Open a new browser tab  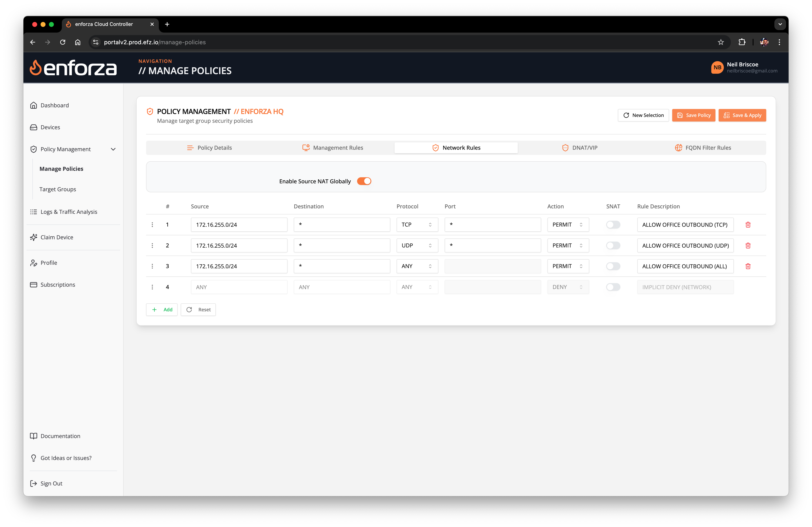pyautogui.click(x=167, y=24)
